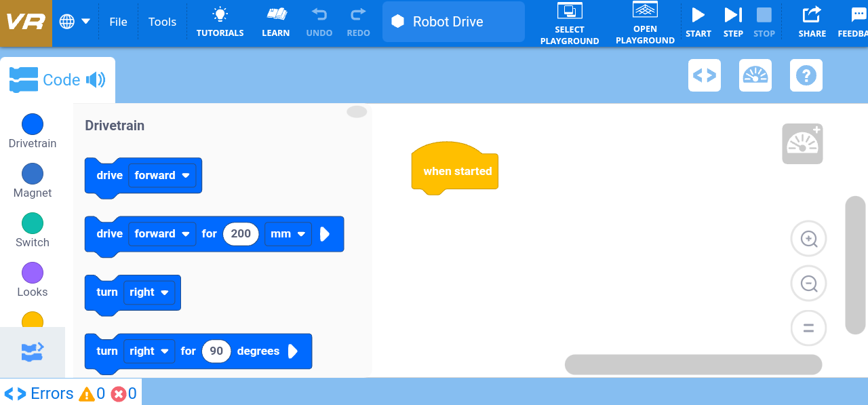Open the File menu

pos(118,22)
